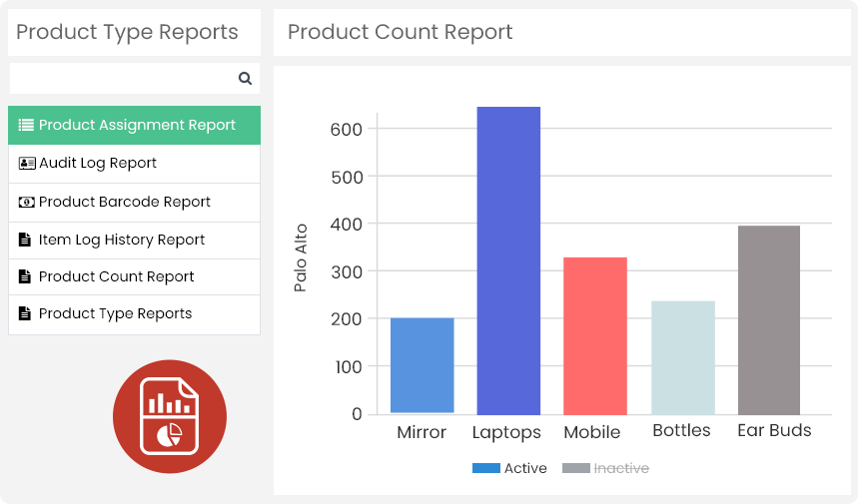Click inside the report search field

tap(122, 79)
